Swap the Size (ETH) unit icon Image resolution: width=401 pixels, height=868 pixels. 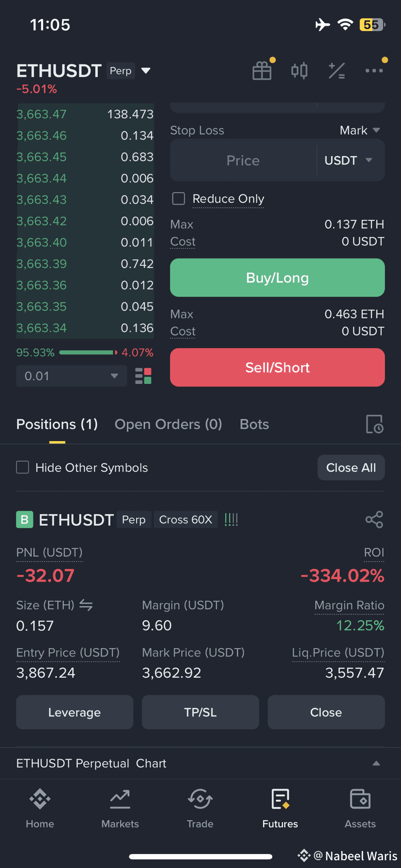(x=86, y=605)
